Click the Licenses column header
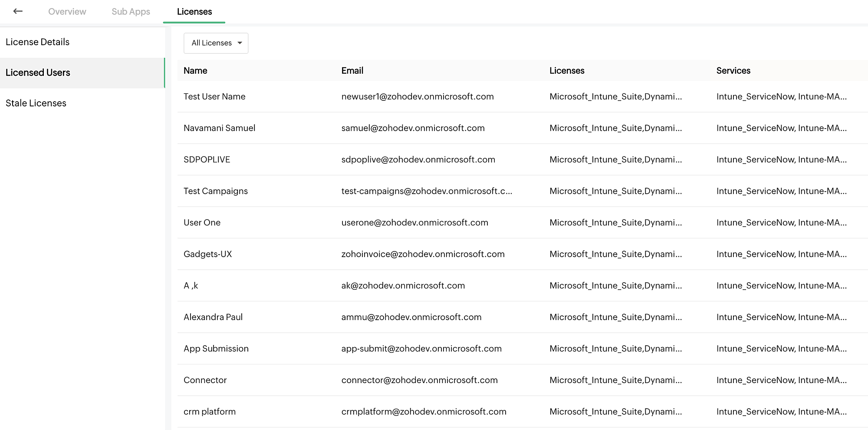 [567, 71]
